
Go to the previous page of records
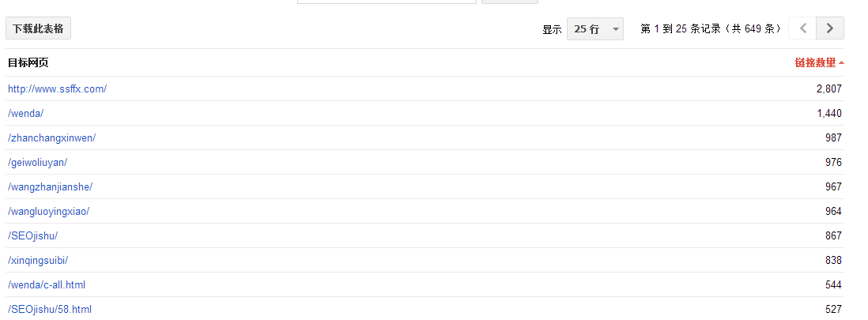coord(802,28)
